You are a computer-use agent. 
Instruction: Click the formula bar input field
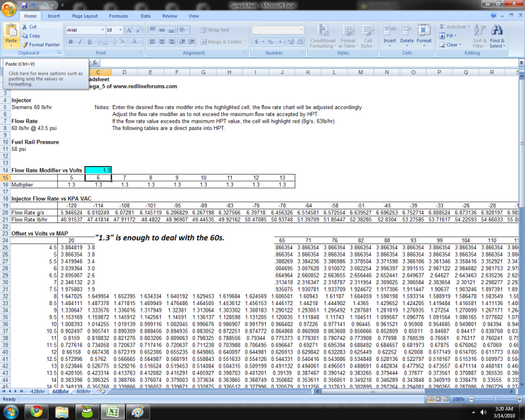[308, 62]
